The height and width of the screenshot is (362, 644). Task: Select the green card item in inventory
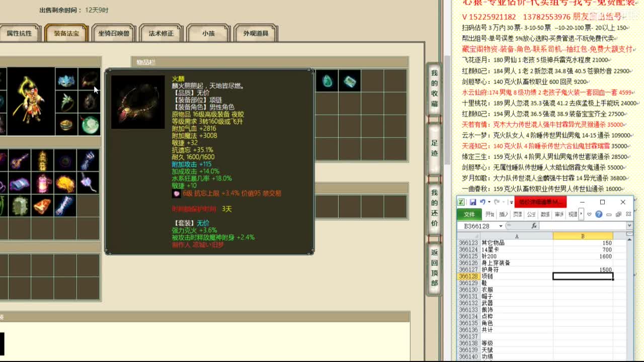pyautogui.click(x=350, y=80)
